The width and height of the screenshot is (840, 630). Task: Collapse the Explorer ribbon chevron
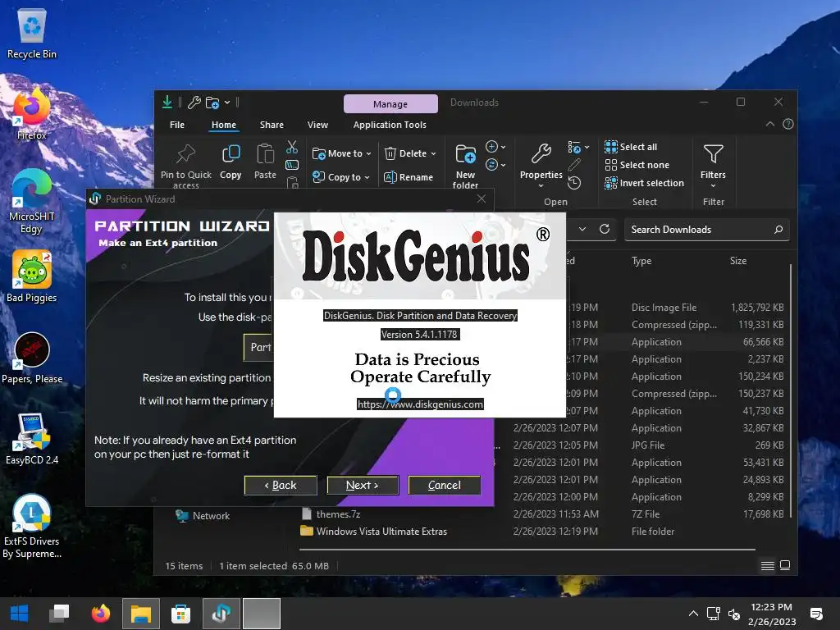pos(770,125)
